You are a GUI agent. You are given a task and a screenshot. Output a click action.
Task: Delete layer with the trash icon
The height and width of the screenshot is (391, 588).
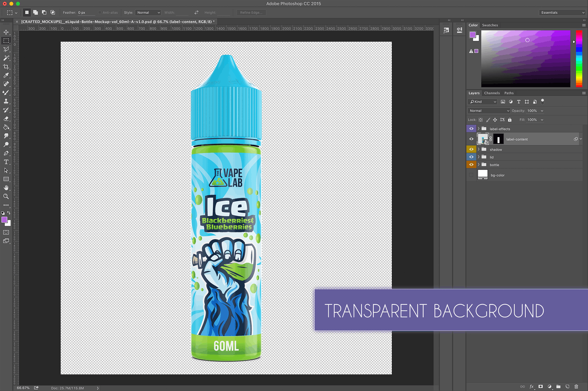click(x=577, y=386)
